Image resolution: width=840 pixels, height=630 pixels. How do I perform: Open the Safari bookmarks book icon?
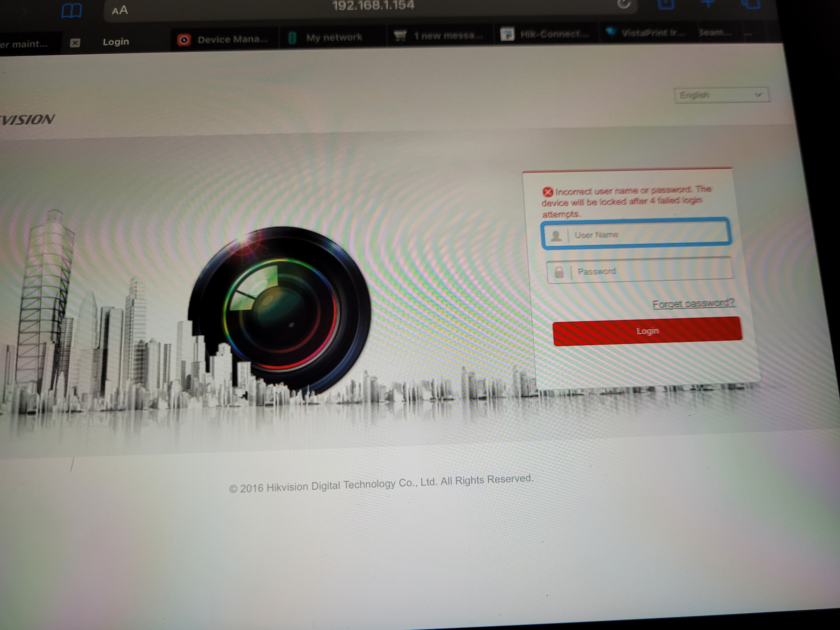[71, 11]
